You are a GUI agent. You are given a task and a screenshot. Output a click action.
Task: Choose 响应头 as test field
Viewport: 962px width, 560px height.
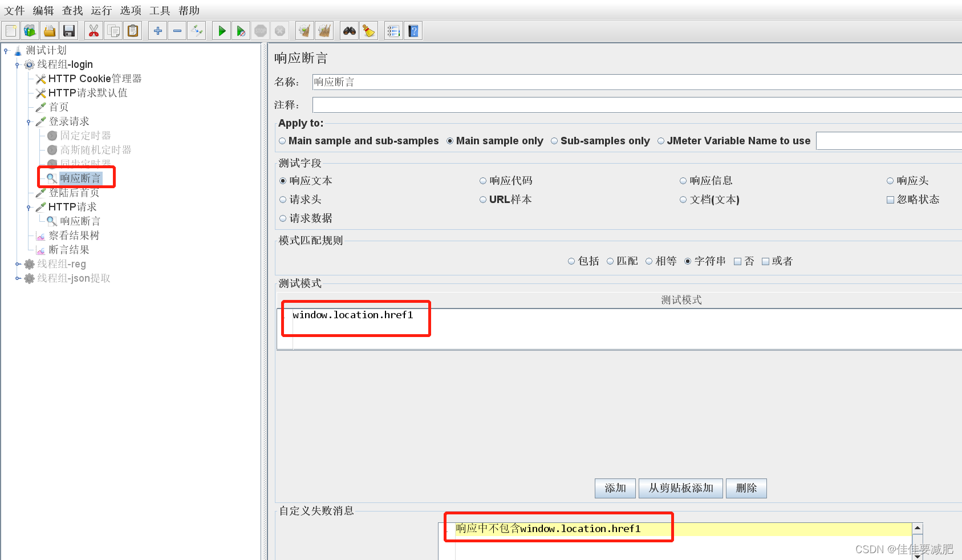pyautogui.click(x=908, y=181)
